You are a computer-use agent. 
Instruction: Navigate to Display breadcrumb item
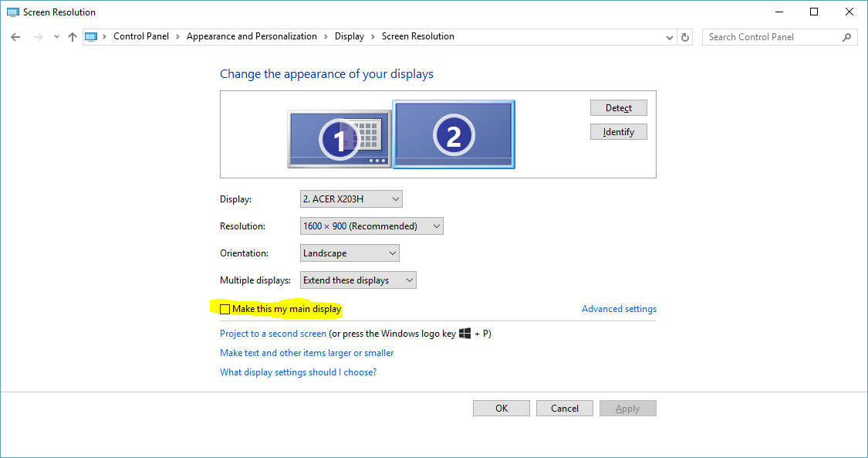pos(349,36)
